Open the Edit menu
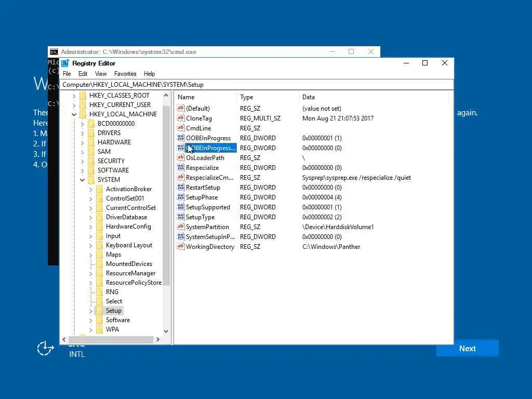The width and height of the screenshot is (532, 399). (83, 74)
